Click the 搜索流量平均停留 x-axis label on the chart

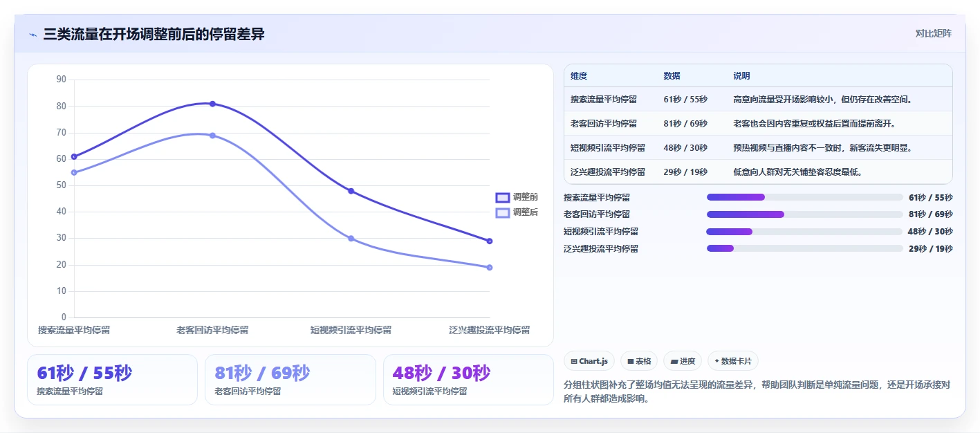[x=74, y=331]
